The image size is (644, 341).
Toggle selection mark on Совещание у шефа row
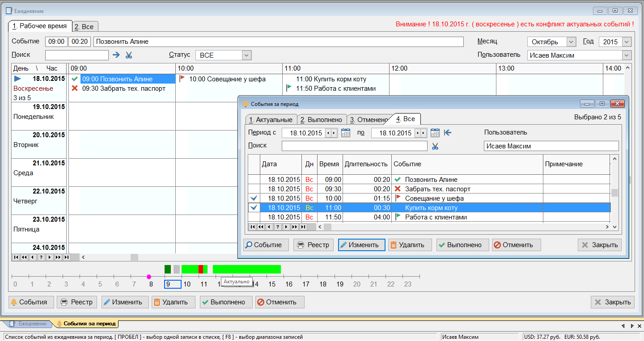(x=254, y=198)
